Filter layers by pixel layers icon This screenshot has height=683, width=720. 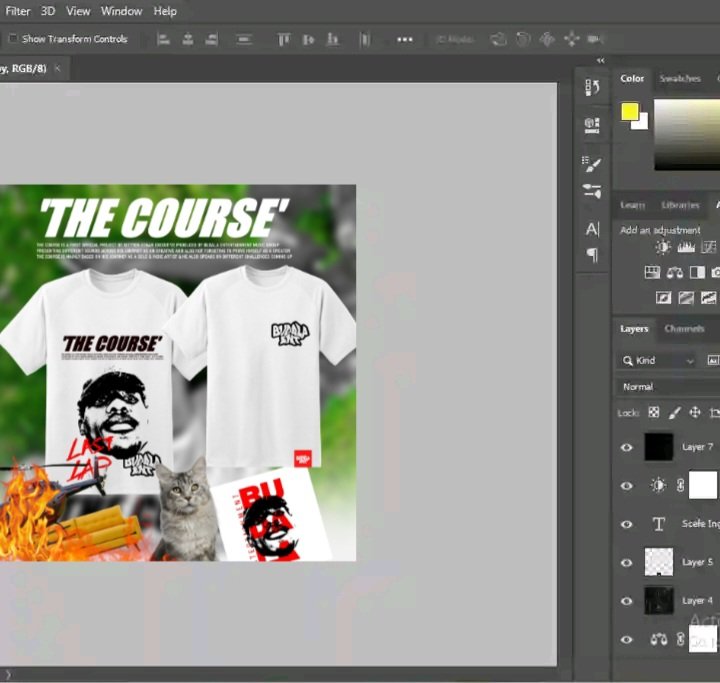[x=713, y=361]
